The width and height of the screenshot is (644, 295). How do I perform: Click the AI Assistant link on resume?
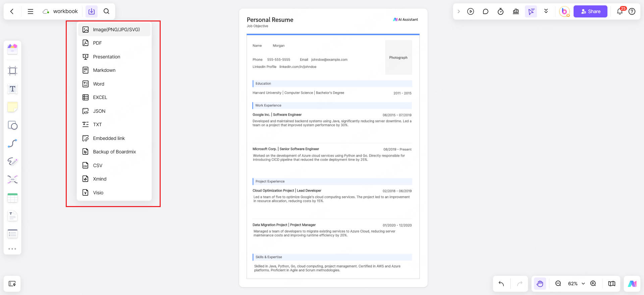coord(406,19)
